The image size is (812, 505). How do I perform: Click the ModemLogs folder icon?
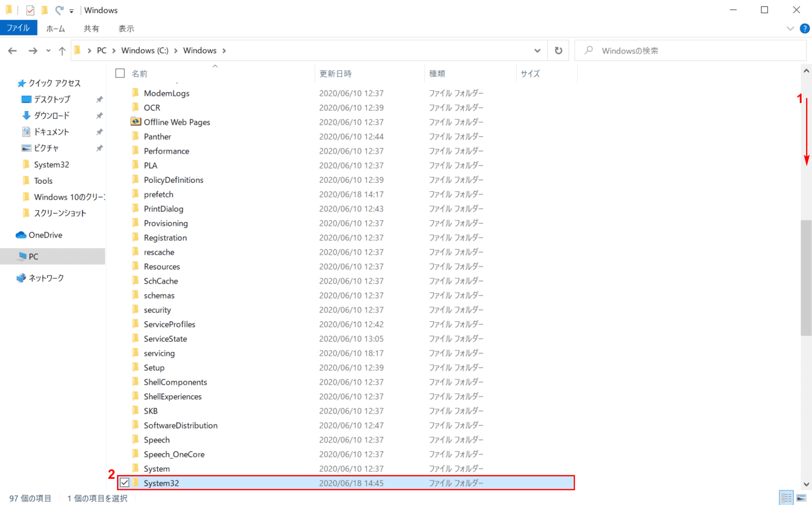coord(136,93)
